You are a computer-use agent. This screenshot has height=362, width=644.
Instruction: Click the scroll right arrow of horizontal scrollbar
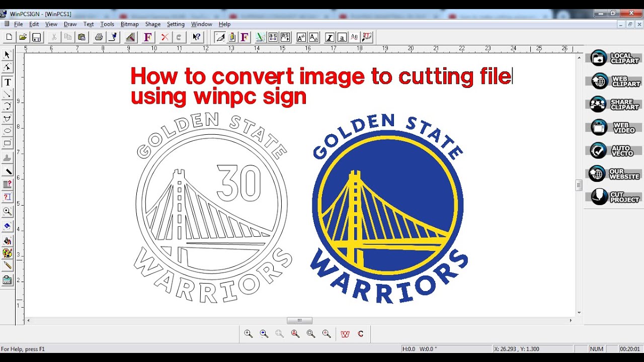571,320
